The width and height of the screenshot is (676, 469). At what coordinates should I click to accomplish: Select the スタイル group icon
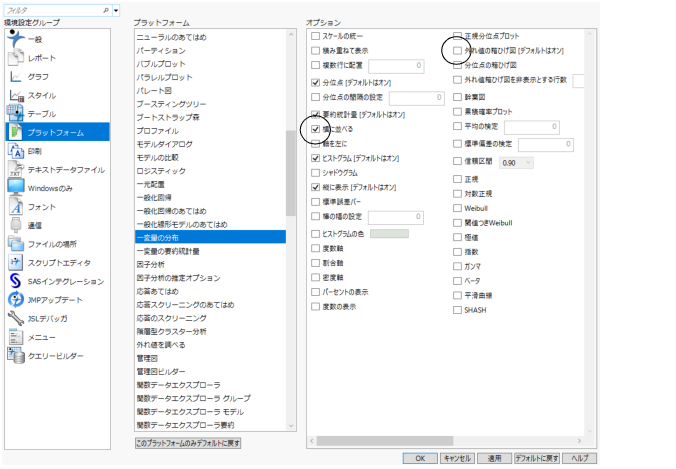16,95
